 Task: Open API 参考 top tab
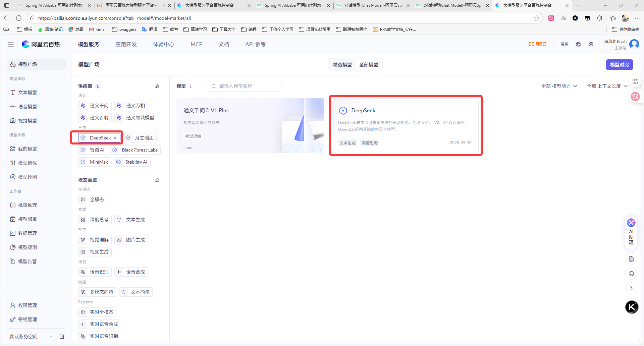255,44
